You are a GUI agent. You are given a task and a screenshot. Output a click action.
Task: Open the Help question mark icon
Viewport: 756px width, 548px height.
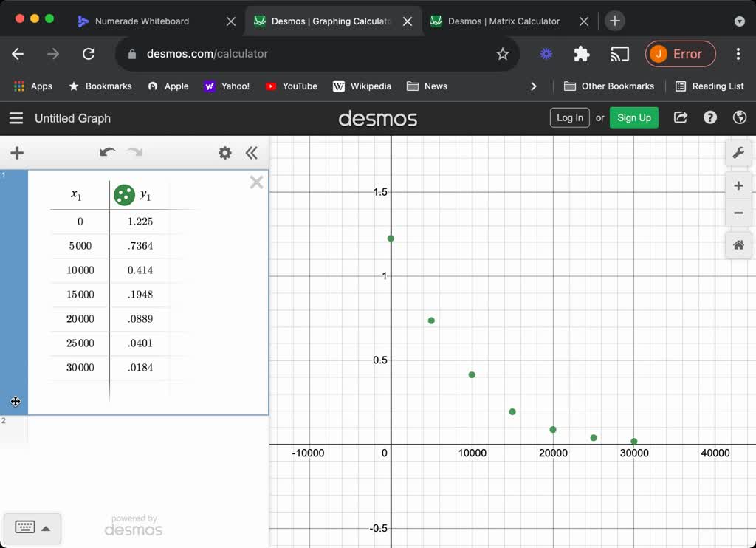[710, 117]
